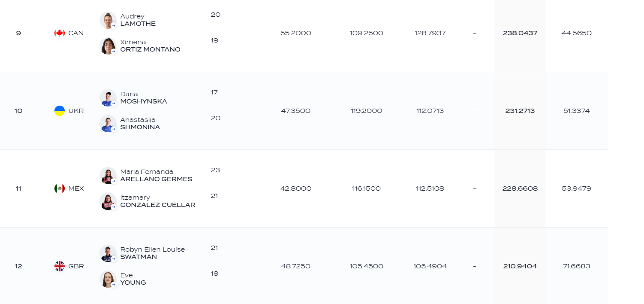Screen dimensions: 644x304
Task: Open Anastasiia Shmonina's profile avatar
Action: [x=108, y=124]
